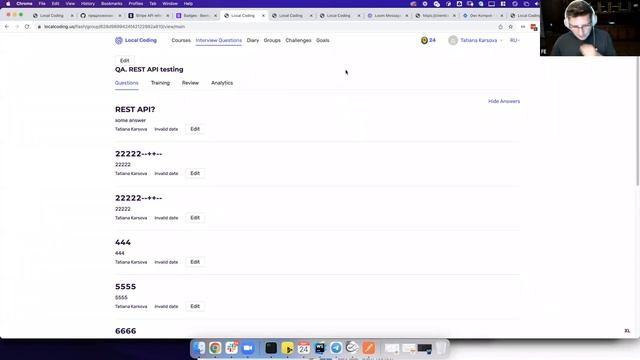Viewport: 640px width, 360px height.
Task: Switch to the Stripe API browser tab
Action: pos(148,16)
